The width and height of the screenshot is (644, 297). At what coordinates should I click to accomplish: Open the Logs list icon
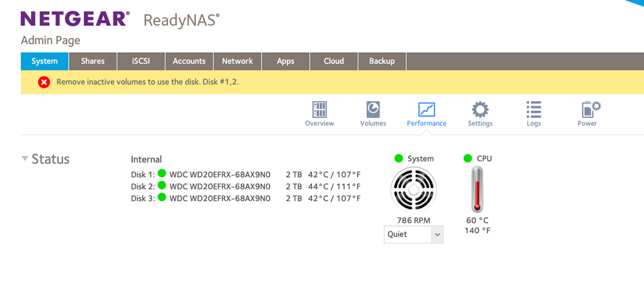click(534, 110)
